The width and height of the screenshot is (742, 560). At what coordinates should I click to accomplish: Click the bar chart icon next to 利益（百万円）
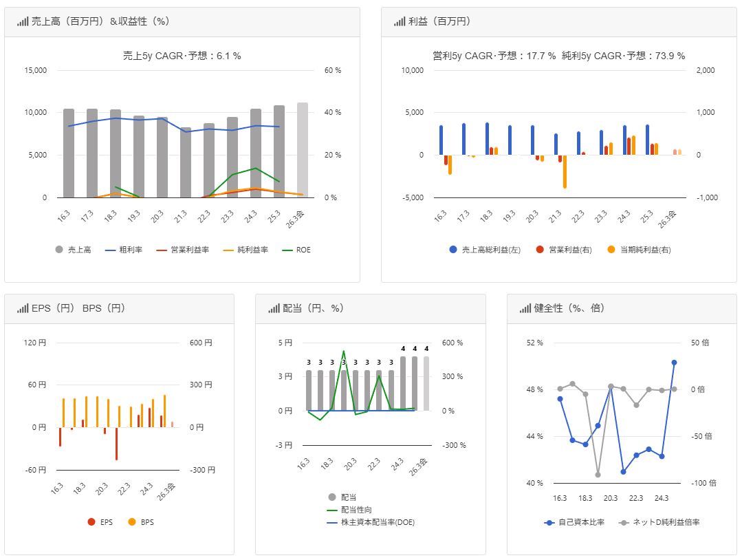(x=400, y=21)
